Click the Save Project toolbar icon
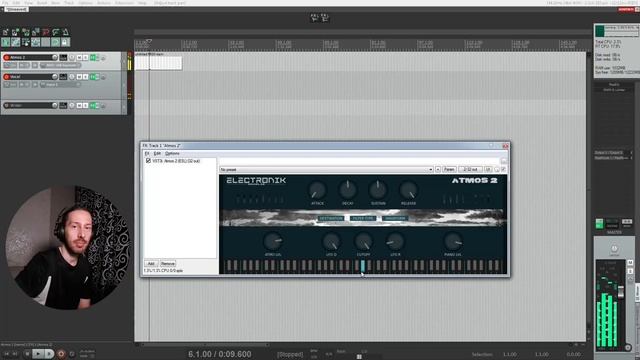The height and width of the screenshot is (360, 640). (26, 32)
